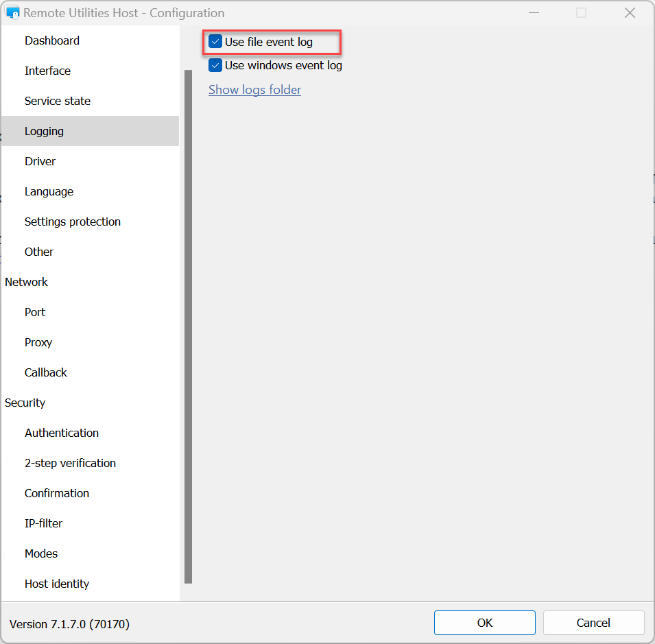Open the Driver settings page
The width and height of the screenshot is (655, 644).
[x=91, y=161]
